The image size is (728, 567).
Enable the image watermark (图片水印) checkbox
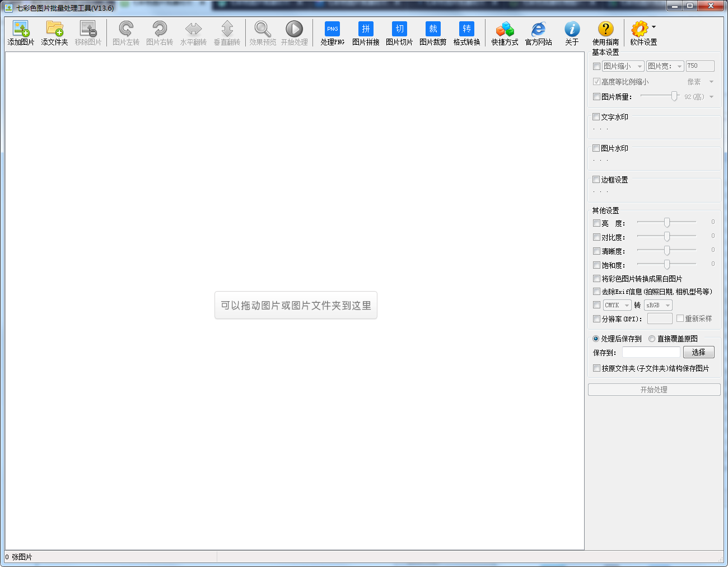pyautogui.click(x=596, y=148)
